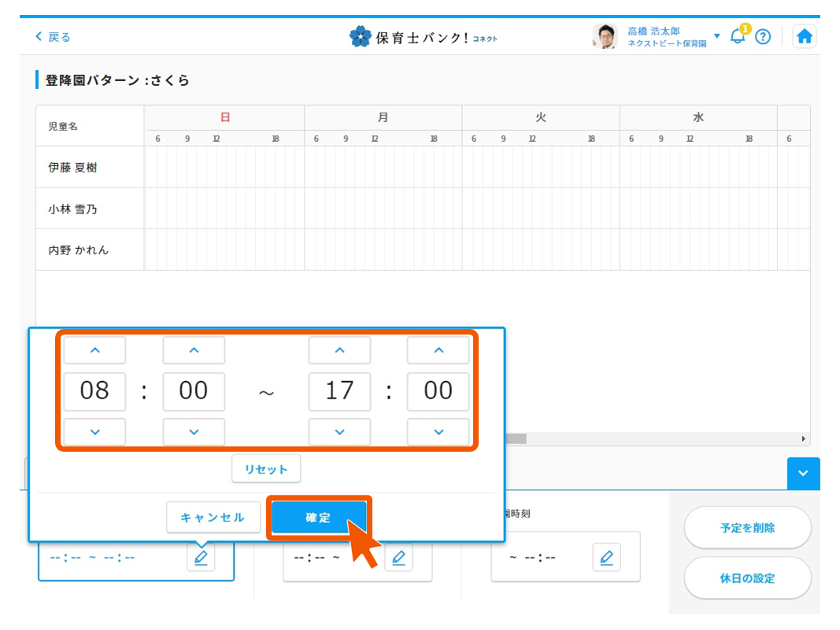Increment the end minutes from 00
840x630 pixels.
[438, 350]
